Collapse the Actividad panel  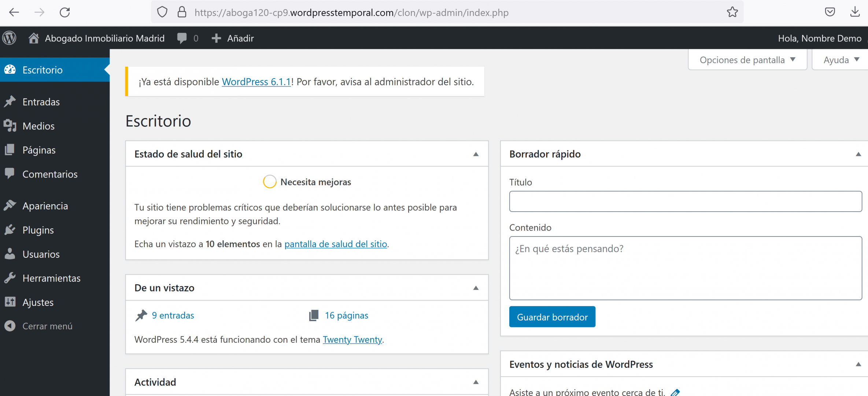(476, 382)
